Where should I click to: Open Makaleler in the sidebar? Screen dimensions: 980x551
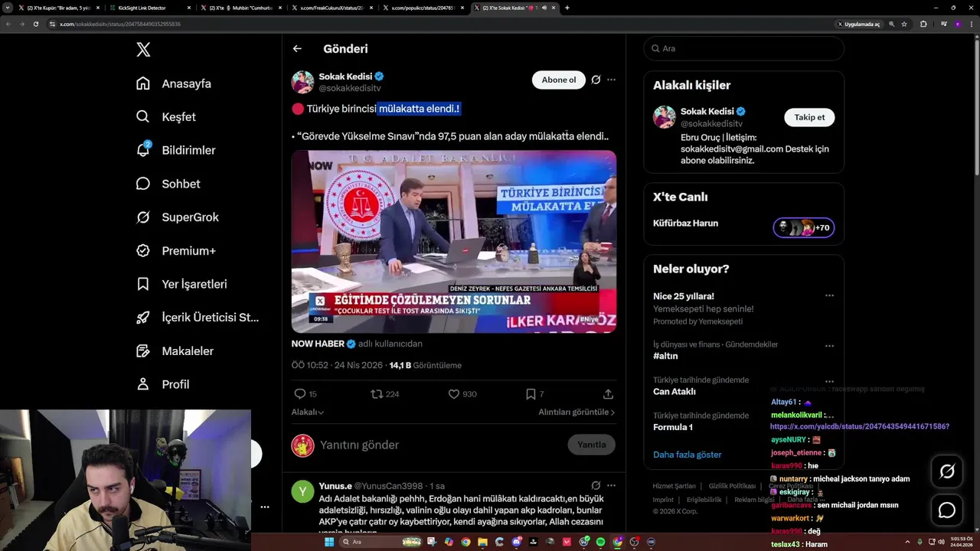point(175,350)
